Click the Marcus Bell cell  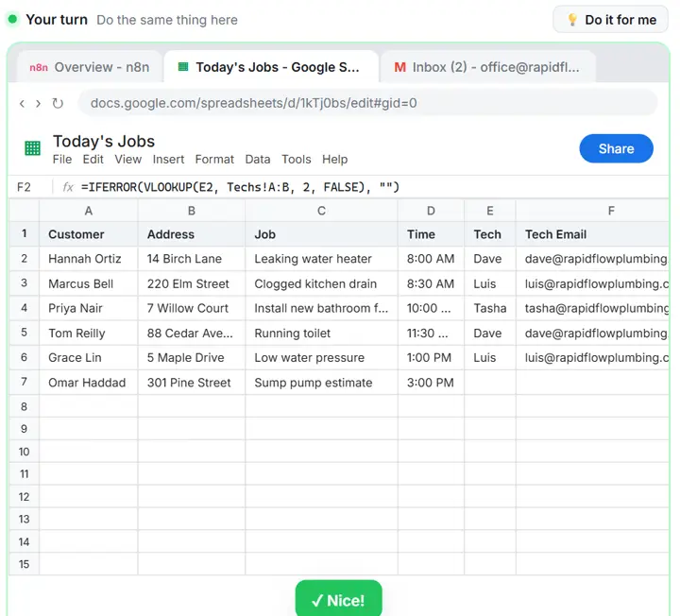(x=89, y=283)
